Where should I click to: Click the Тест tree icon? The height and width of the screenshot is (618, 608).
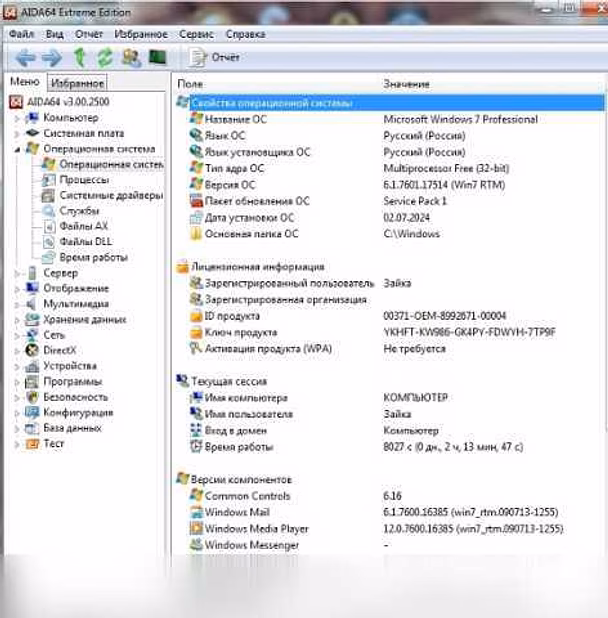[x=32, y=444]
